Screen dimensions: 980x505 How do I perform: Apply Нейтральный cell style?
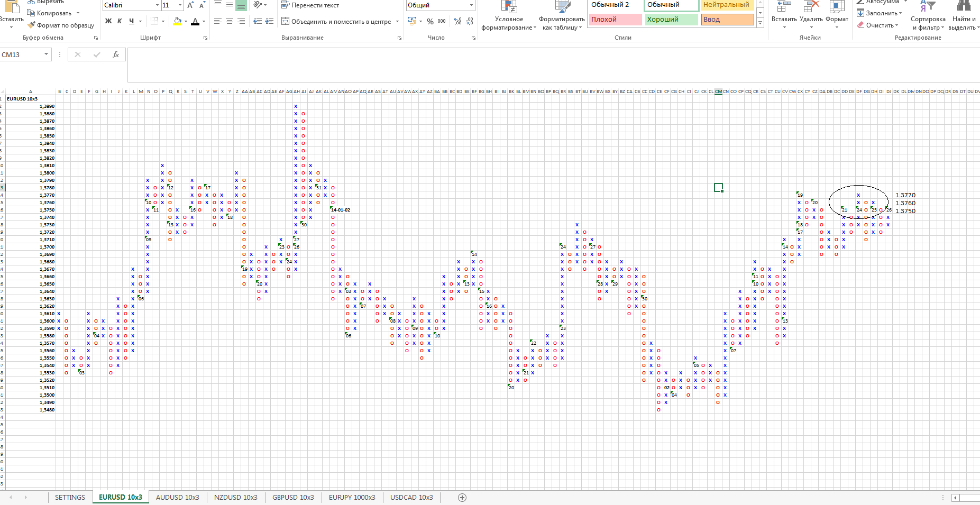pyautogui.click(x=728, y=5)
